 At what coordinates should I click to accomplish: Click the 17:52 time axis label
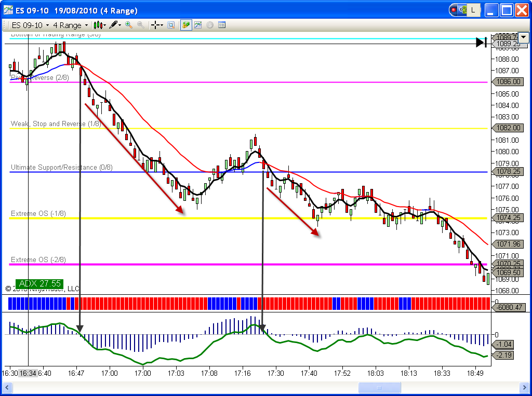tap(342, 373)
